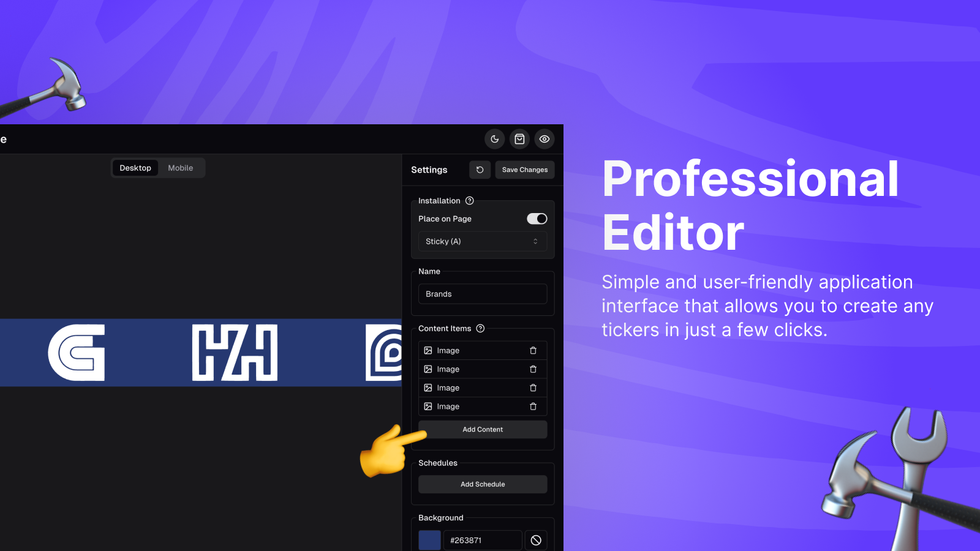Switch to dark mode using the moon icon
This screenshot has width=980, height=551.
coord(494,139)
